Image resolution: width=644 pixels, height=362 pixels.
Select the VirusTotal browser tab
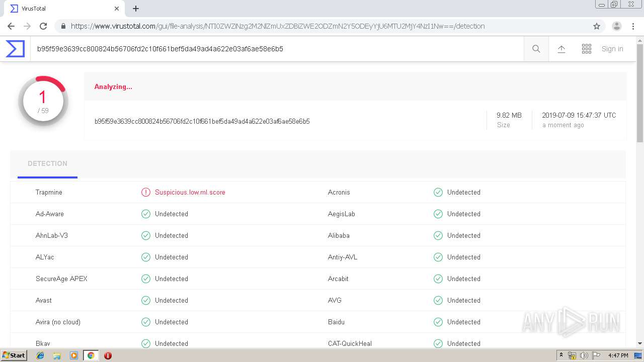(64, 9)
